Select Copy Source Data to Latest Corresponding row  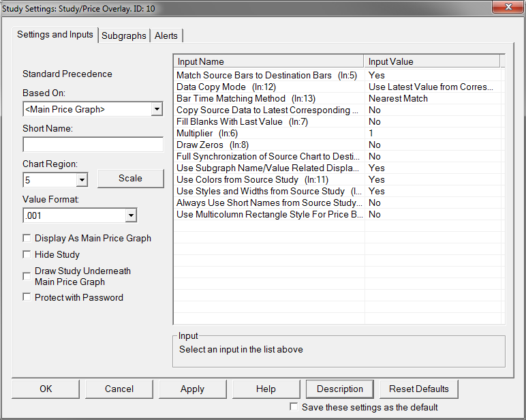pyautogui.click(x=339, y=110)
